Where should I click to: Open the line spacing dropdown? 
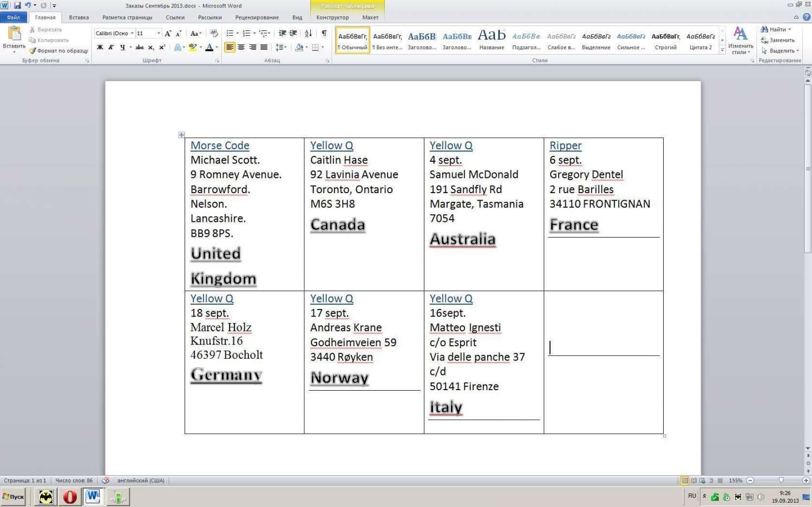click(281, 48)
